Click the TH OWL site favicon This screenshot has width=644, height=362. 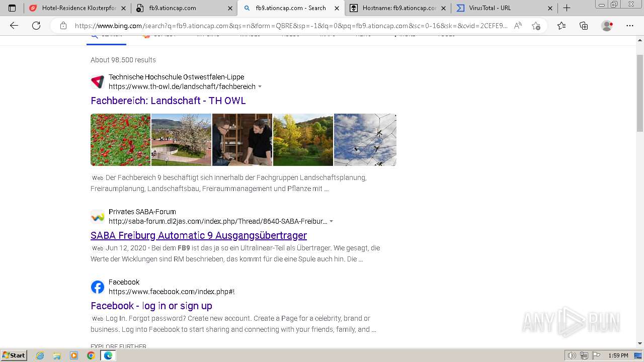point(98,81)
